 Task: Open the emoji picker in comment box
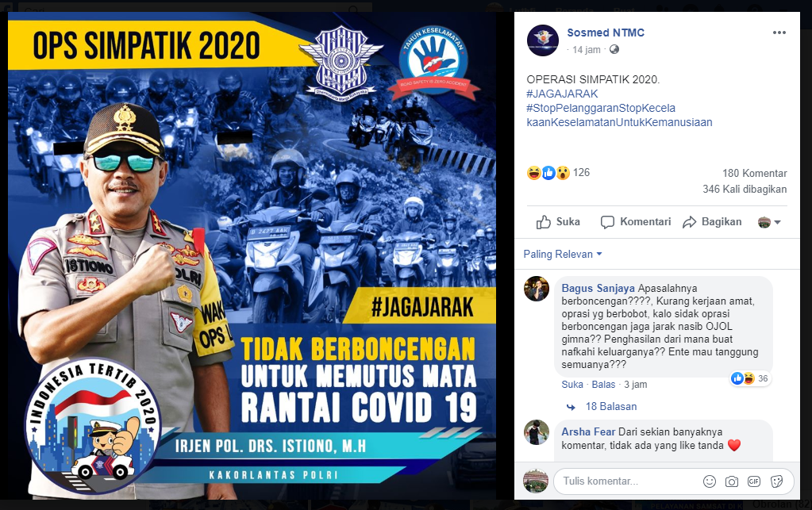pyautogui.click(x=709, y=481)
